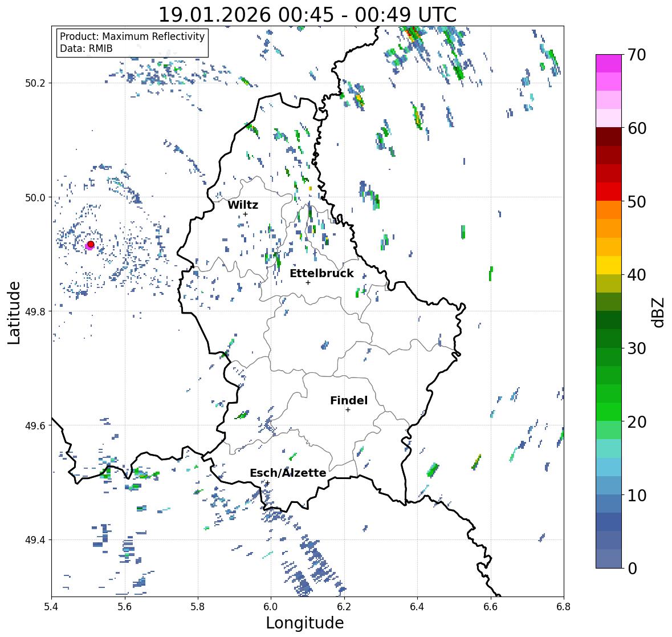Click the Ettelbruck station cross marker

pos(308,282)
